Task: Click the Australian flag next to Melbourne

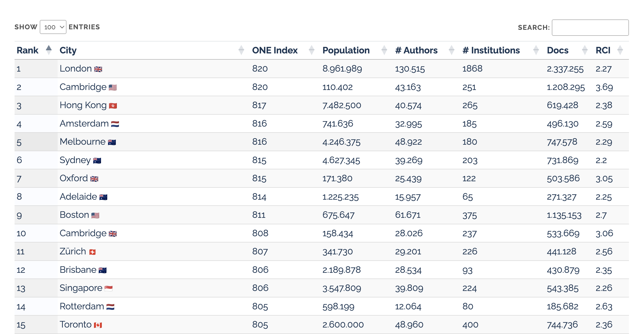Action: 112,142
